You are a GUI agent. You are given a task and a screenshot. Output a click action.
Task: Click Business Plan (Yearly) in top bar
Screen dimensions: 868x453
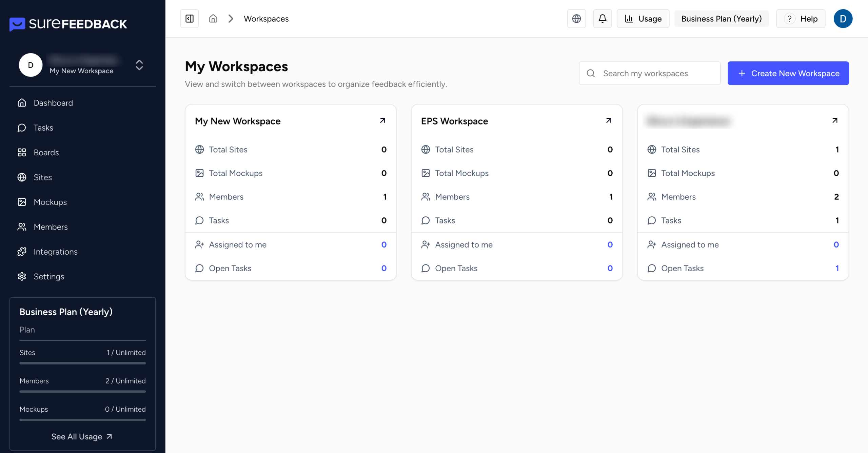coord(721,19)
